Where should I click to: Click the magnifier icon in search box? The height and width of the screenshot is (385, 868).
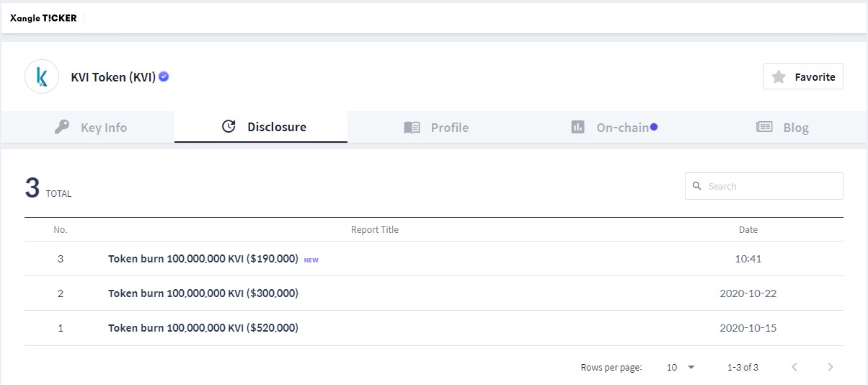tap(697, 186)
